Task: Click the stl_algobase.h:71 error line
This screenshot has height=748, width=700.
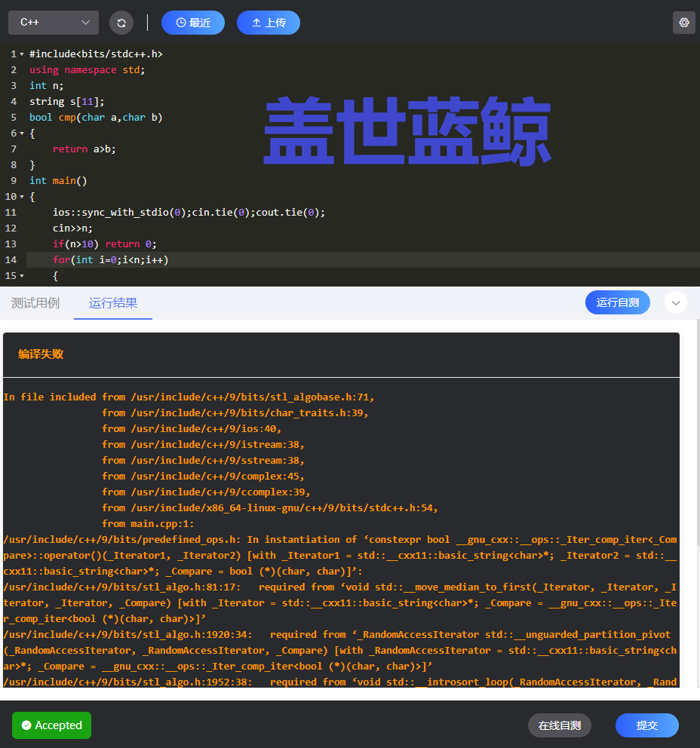Action: point(189,397)
